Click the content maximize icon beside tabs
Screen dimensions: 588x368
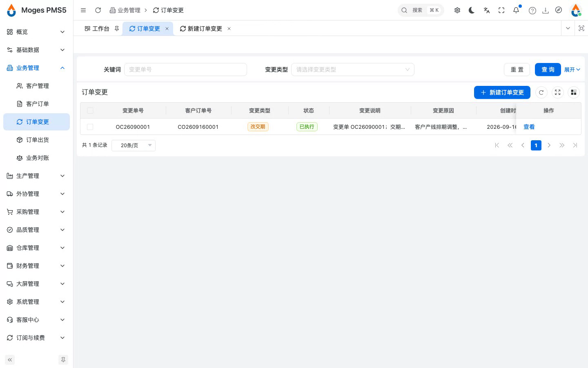pos(581,28)
